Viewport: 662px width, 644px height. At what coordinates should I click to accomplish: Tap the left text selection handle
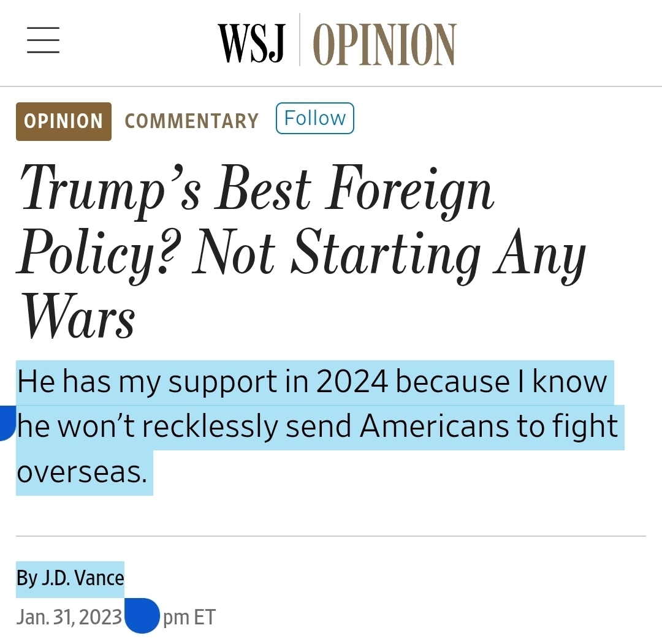6,426
